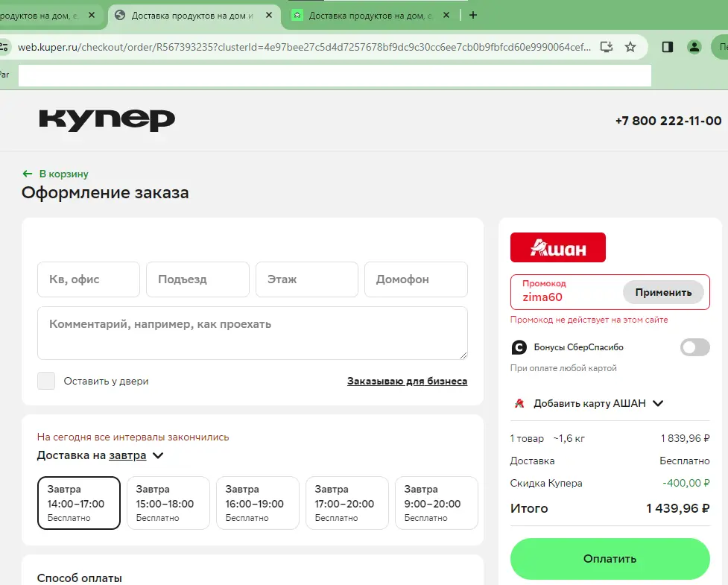The height and width of the screenshot is (585, 728).
Task: Click the install app icon in address bar
Action: [607, 47]
